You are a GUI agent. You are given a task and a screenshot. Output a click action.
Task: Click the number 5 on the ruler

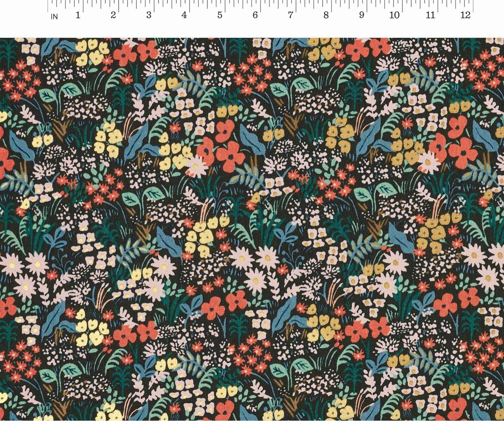click(x=220, y=15)
